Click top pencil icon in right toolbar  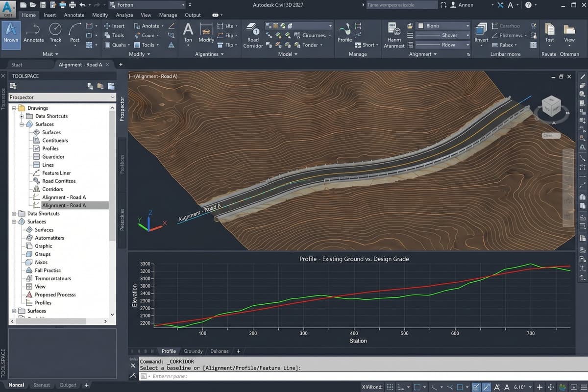(x=583, y=76)
